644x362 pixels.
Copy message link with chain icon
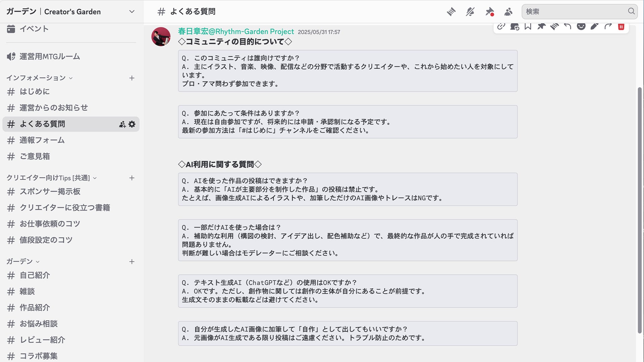pos(501,27)
